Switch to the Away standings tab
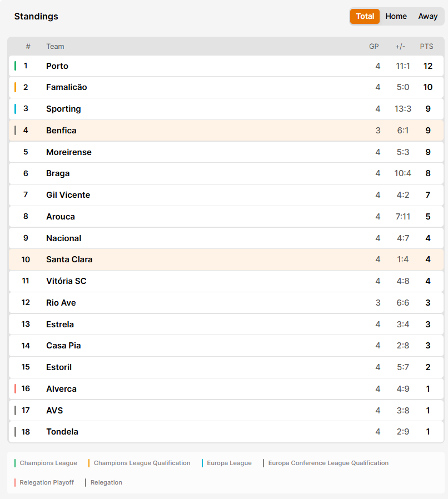Screen dimensions: 448x499 coord(427,16)
